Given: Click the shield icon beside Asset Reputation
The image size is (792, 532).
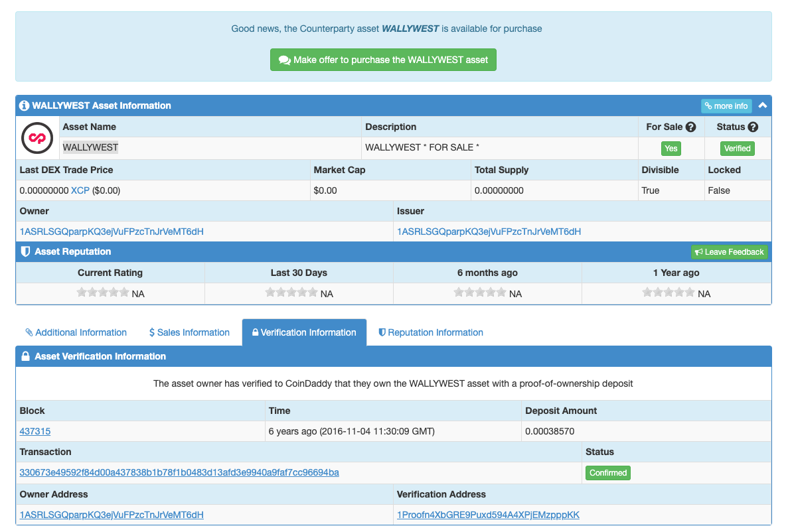Looking at the screenshot, I should click(25, 251).
